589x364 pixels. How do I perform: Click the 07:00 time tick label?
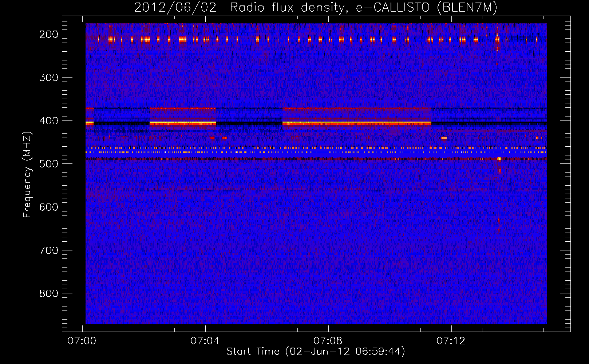click(82, 341)
